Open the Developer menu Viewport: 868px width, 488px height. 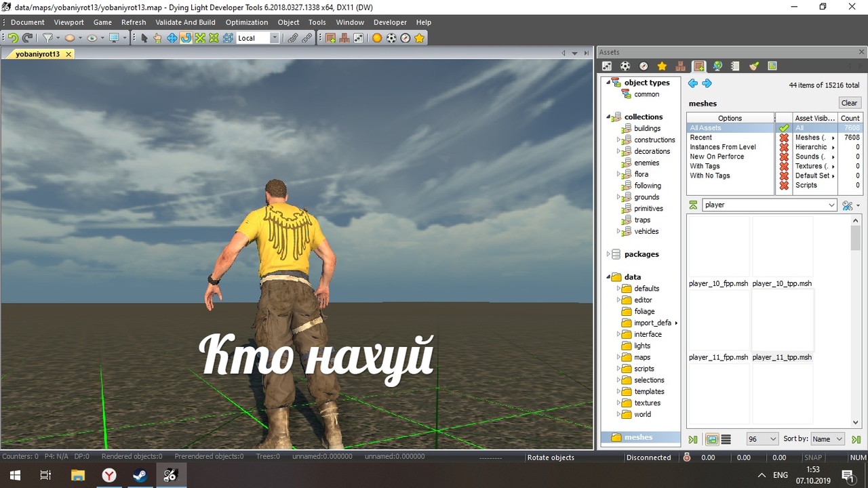[x=390, y=22]
